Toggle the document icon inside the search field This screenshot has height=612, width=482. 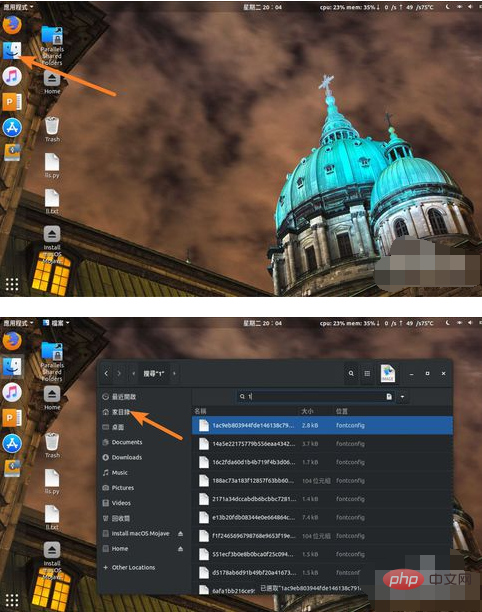coord(389,397)
